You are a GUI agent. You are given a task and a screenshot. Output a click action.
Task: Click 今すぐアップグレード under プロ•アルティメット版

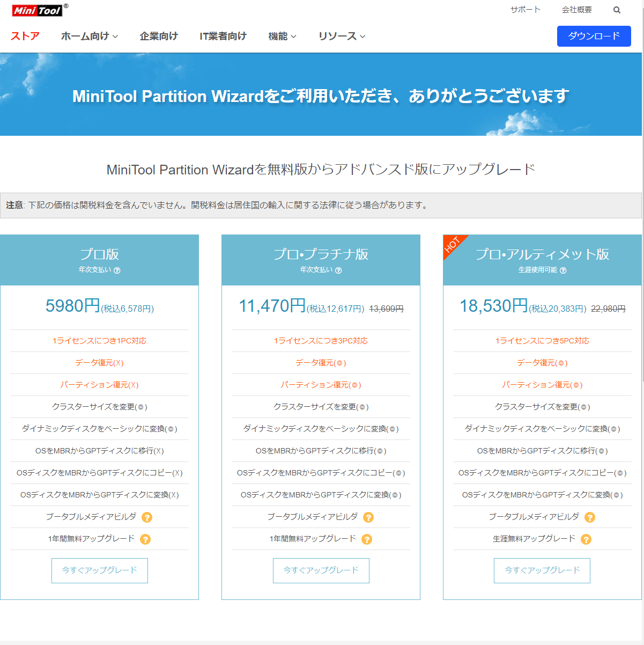(x=542, y=570)
